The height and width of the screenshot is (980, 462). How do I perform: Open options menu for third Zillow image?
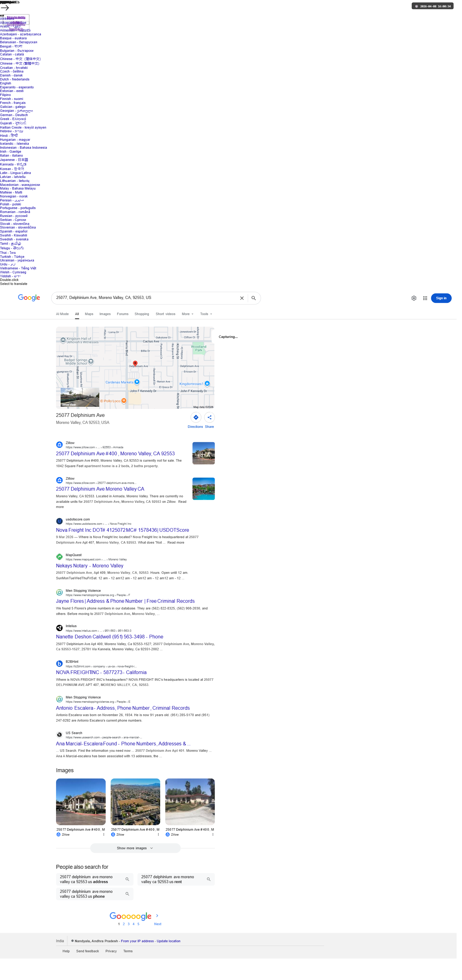pos(213,834)
